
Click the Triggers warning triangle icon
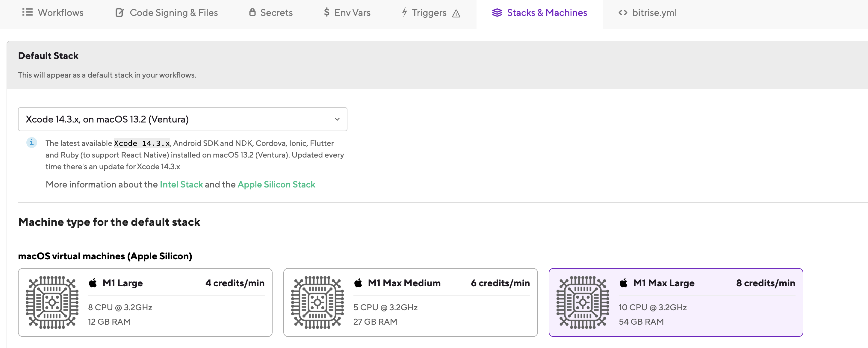pyautogui.click(x=456, y=13)
